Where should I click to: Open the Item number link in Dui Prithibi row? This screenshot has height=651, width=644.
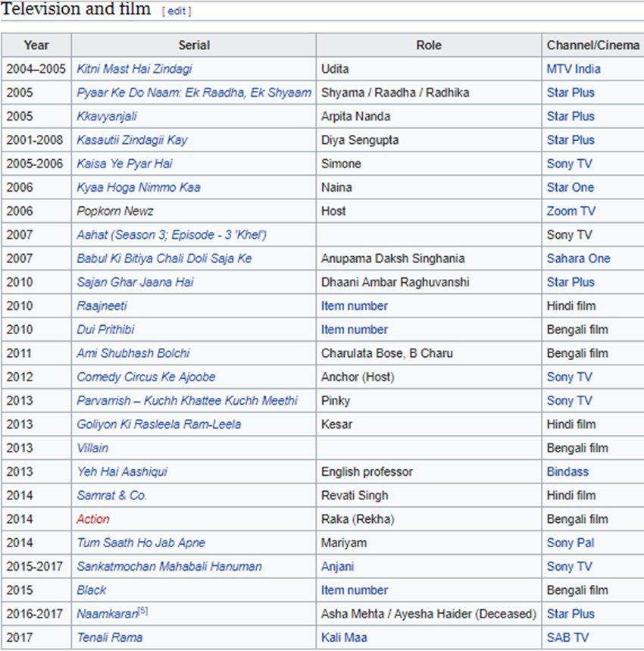355,330
